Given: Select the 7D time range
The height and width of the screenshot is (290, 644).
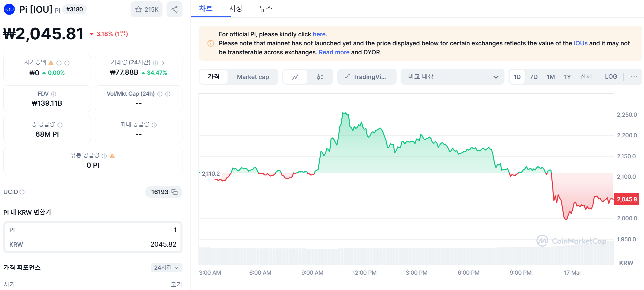Looking at the screenshot, I should coord(534,77).
